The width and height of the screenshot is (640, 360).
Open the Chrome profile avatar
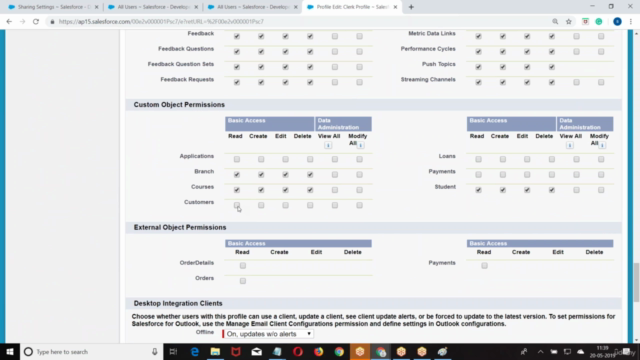coord(617,22)
